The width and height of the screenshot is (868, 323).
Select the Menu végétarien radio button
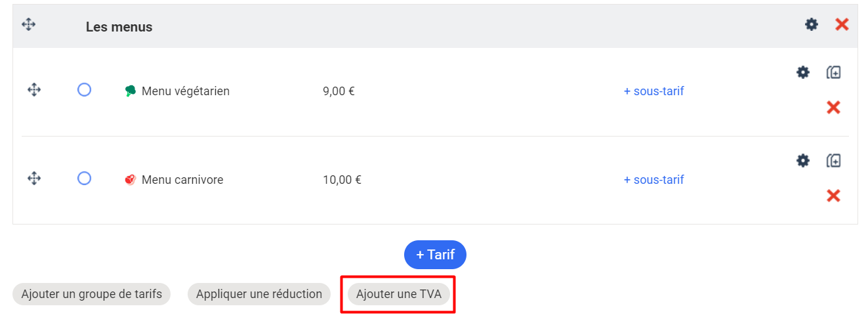[84, 90]
